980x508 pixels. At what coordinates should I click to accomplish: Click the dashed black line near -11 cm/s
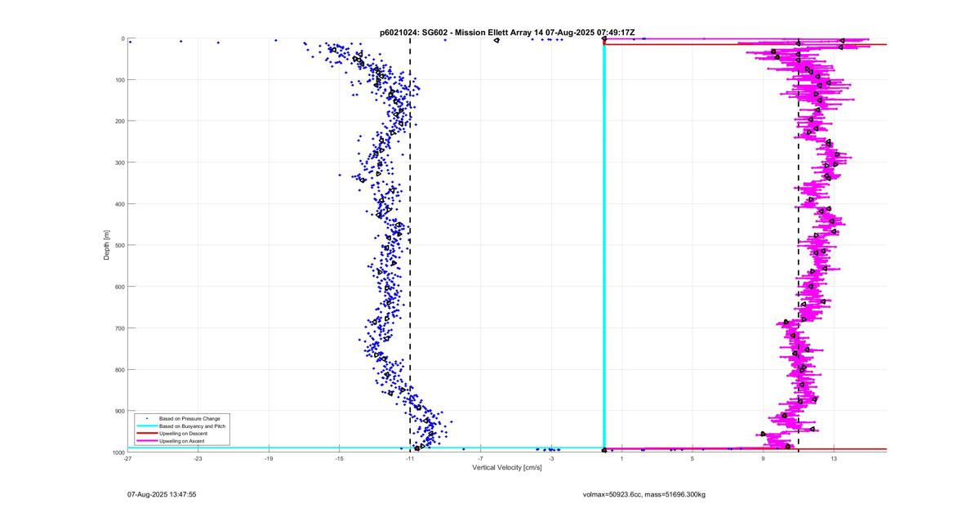[410, 245]
